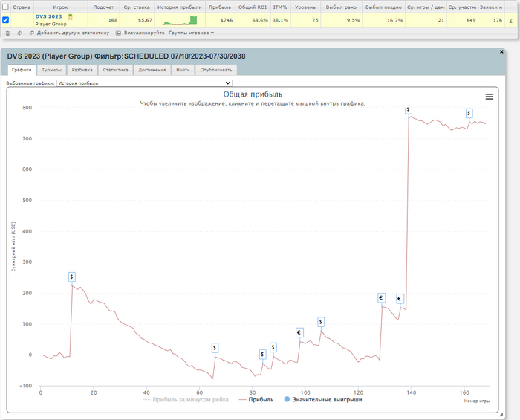Toggle the Прибыль за минусом рейка legend series

coord(186,400)
